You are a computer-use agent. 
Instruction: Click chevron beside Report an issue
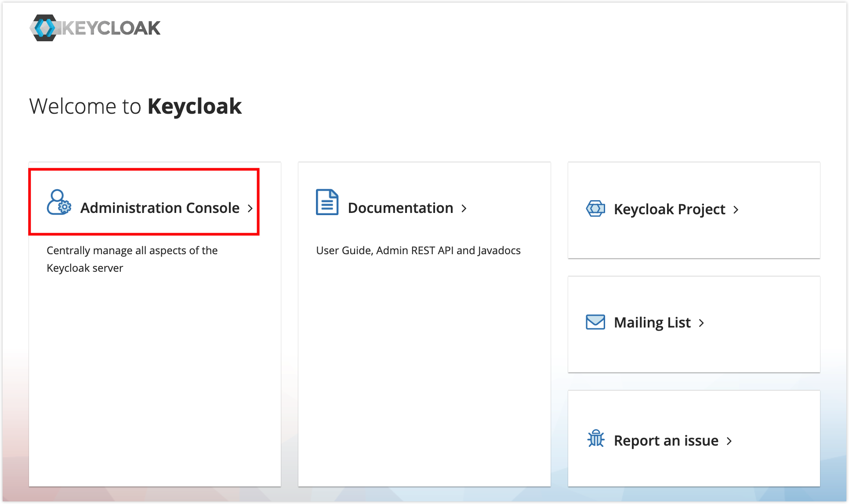[729, 441]
